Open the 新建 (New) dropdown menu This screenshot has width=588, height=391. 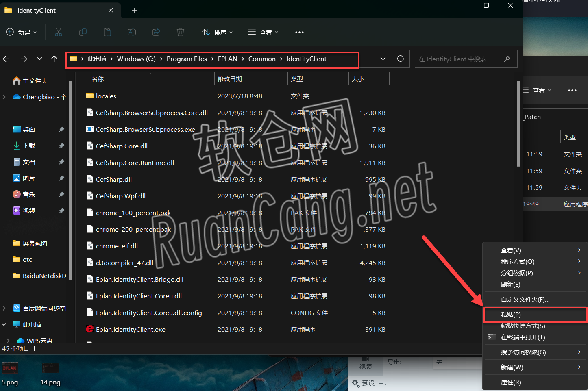coord(22,32)
